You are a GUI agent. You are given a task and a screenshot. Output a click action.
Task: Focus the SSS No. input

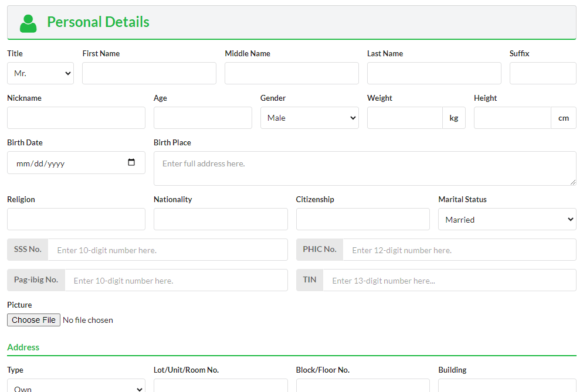[x=168, y=250]
